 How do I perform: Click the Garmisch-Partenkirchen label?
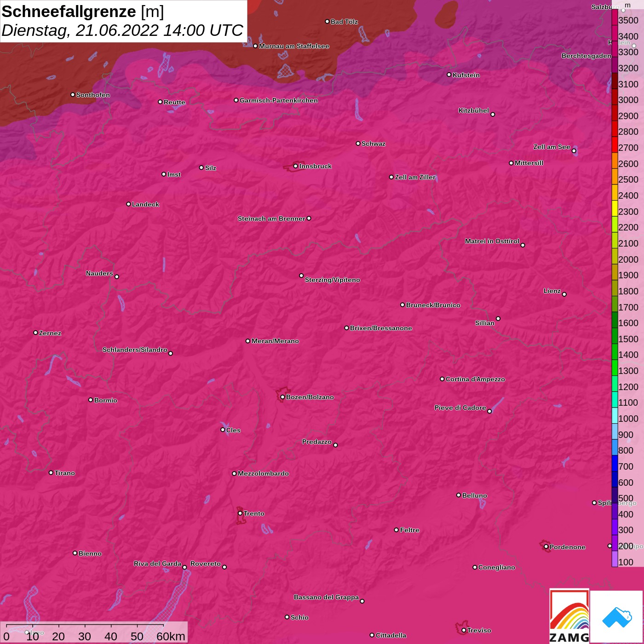(x=278, y=100)
